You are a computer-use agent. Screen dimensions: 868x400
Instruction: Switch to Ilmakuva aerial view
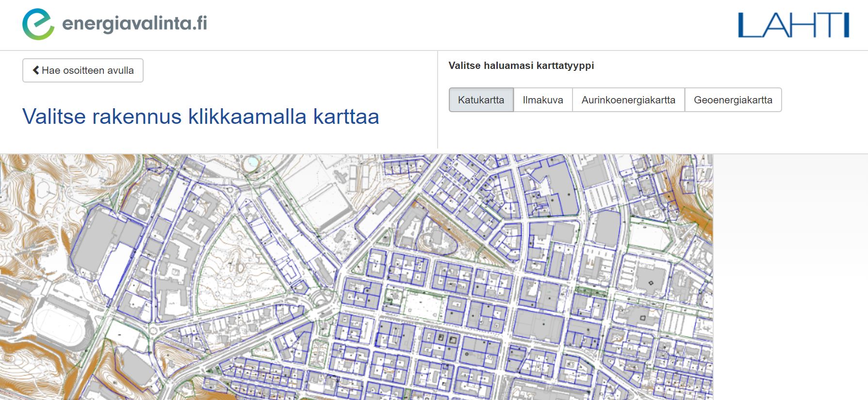click(542, 100)
